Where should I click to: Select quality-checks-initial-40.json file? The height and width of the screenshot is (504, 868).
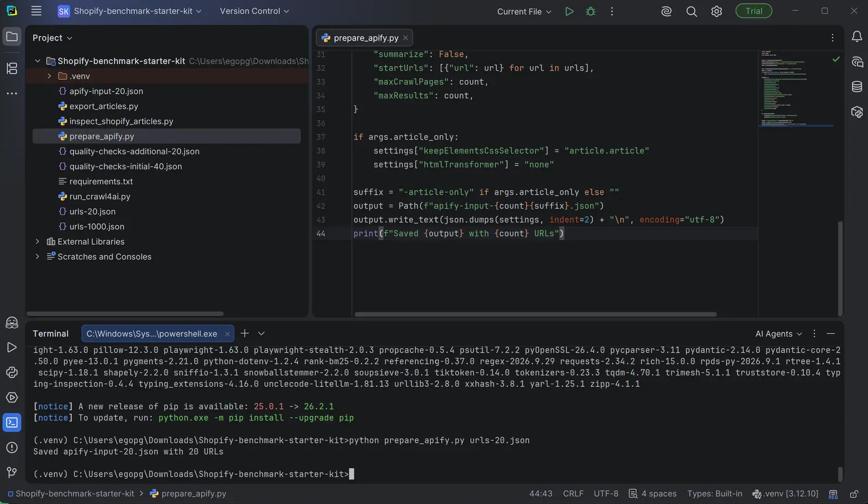(x=125, y=167)
